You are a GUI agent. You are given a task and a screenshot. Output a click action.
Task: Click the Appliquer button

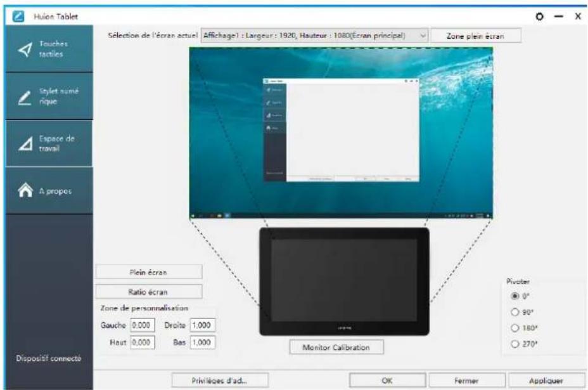tap(546, 380)
